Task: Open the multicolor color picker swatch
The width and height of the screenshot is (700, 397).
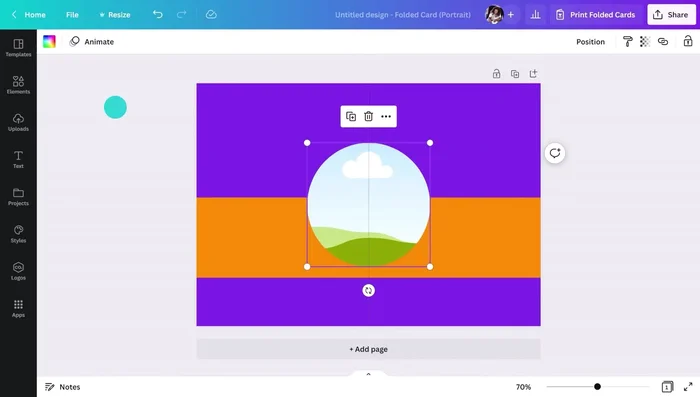Action: 49,42
